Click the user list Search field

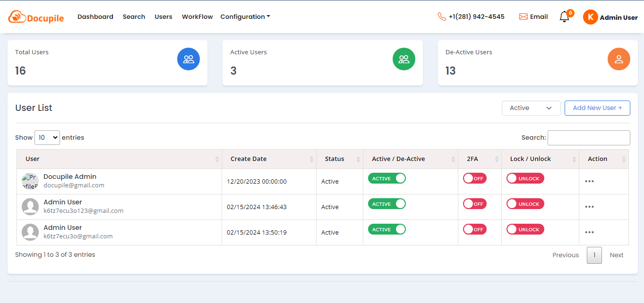click(x=588, y=138)
